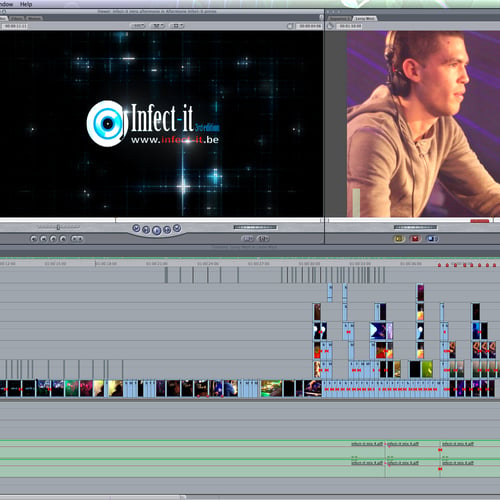The width and height of the screenshot is (500, 500).
Task: Select the leftmost red marker in timeline ruler
Action: [x=439, y=265]
